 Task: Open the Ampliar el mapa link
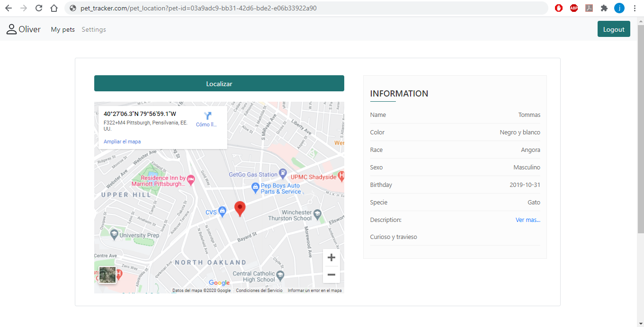pyautogui.click(x=122, y=141)
